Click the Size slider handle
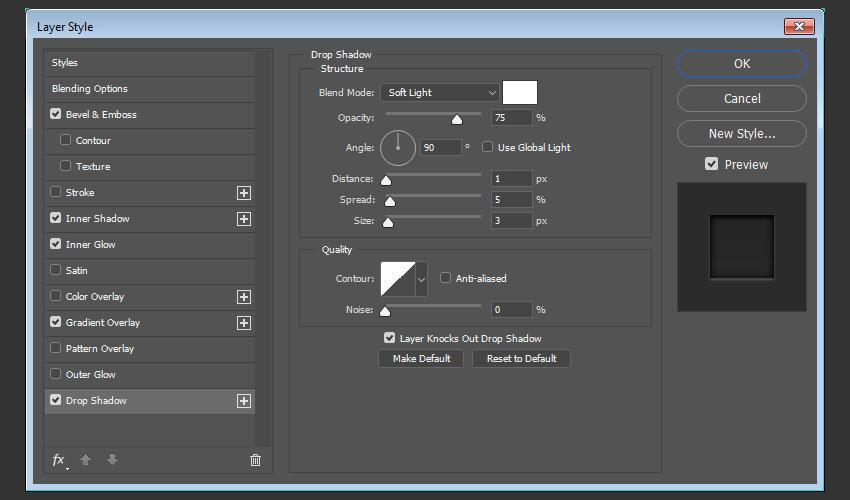850x500 pixels. point(388,223)
